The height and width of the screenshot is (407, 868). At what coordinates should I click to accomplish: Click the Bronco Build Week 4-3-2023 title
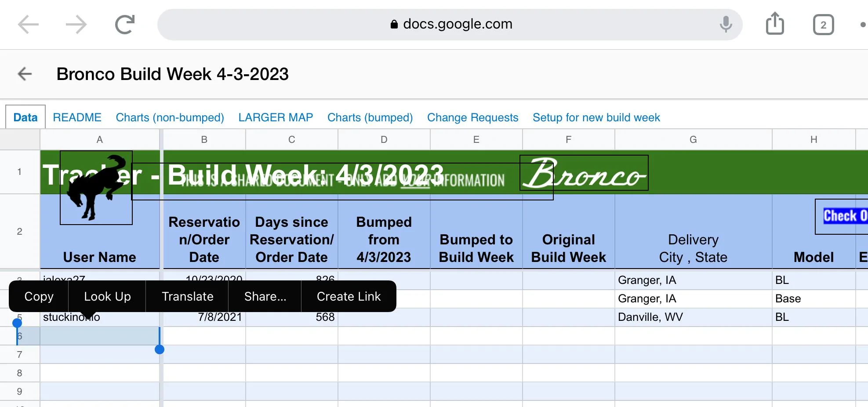(x=173, y=74)
